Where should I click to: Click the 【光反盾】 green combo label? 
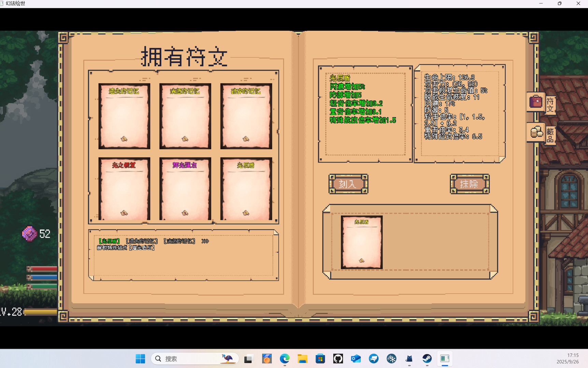click(x=109, y=241)
